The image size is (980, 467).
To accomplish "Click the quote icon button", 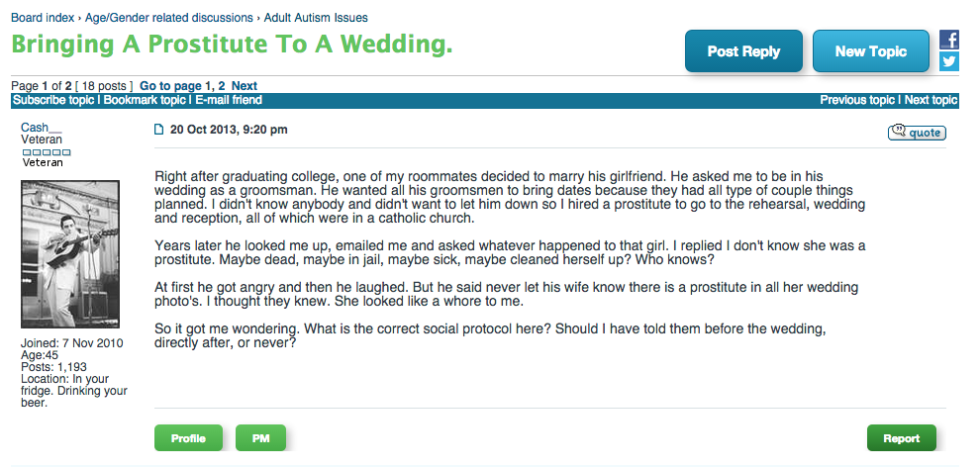I will tap(917, 132).
